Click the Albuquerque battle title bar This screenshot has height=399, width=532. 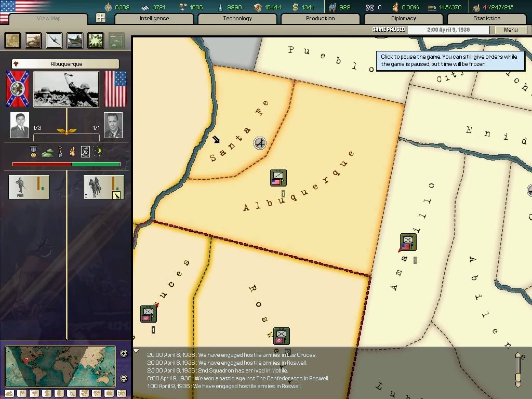tap(65, 64)
